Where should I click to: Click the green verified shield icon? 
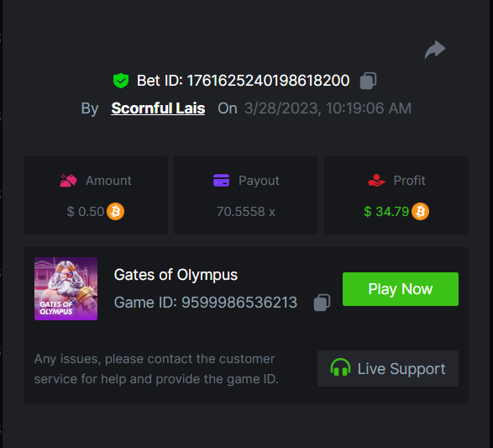[x=121, y=81]
